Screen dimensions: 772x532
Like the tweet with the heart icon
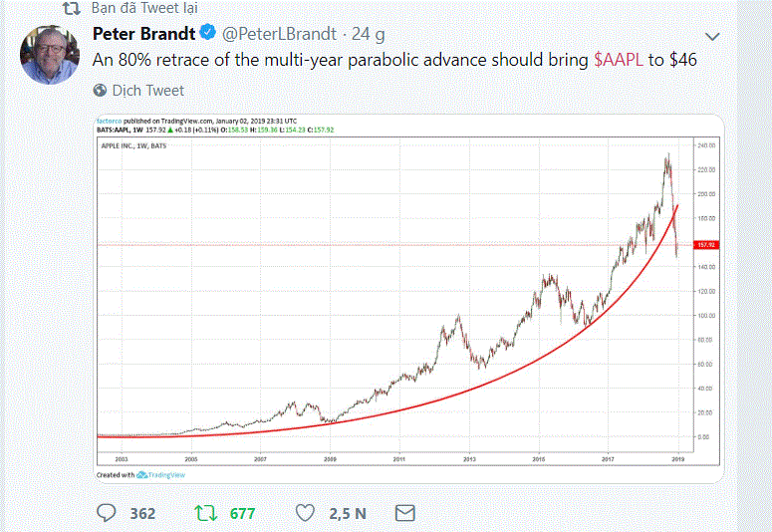(x=306, y=513)
